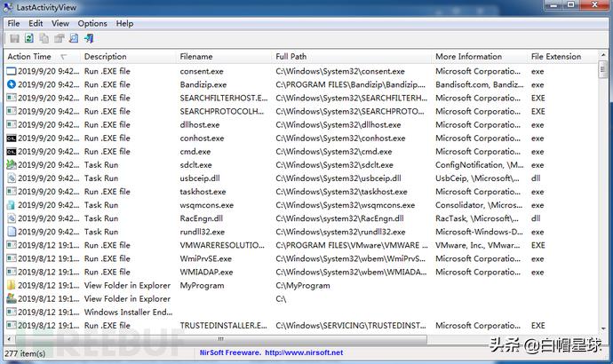Click the SEARCHFILTERHOST row icon
This screenshot has width=613, height=364.
coord(12,98)
